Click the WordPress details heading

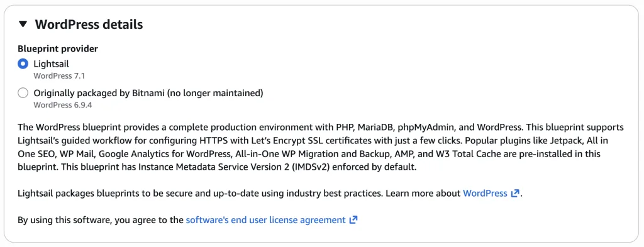(x=89, y=25)
